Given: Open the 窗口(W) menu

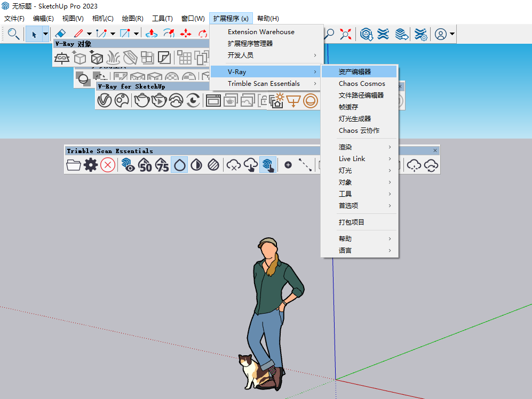Looking at the screenshot, I should coord(193,18).
